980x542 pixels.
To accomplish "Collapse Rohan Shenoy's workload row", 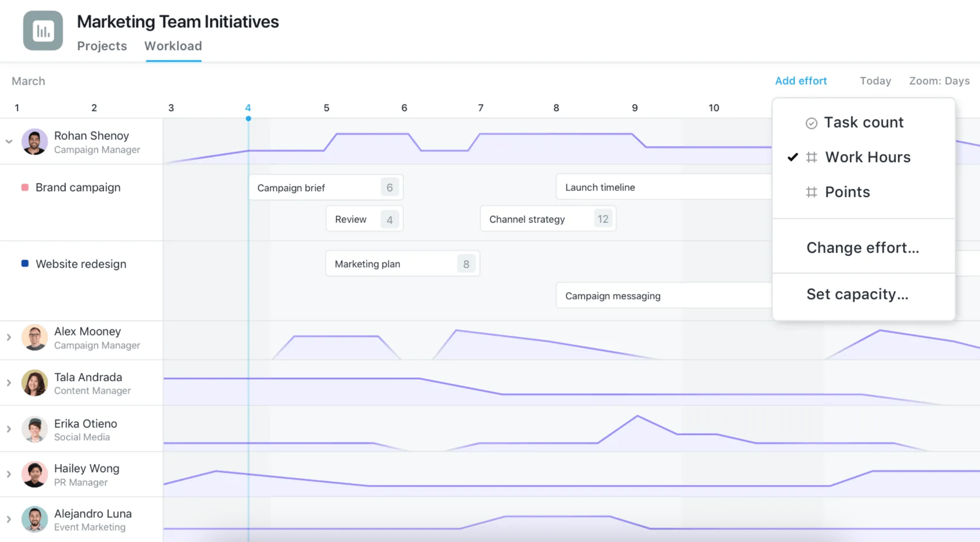I will point(8,141).
